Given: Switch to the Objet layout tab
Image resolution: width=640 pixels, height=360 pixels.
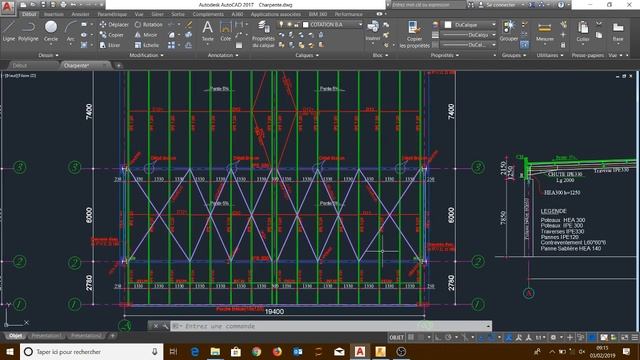Looking at the screenshot, I should 16,336.
